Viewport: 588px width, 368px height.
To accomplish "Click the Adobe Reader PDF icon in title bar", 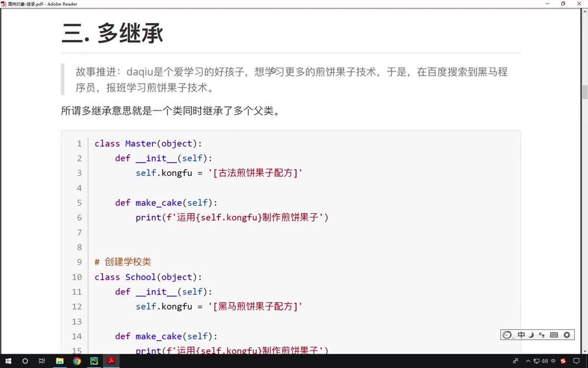I will click(4, 4).
